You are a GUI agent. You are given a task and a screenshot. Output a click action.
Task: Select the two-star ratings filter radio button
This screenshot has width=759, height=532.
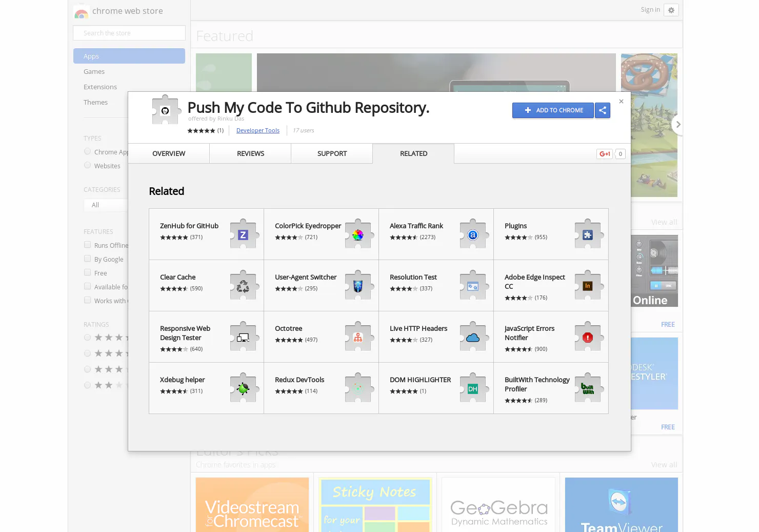coord(87,385)
